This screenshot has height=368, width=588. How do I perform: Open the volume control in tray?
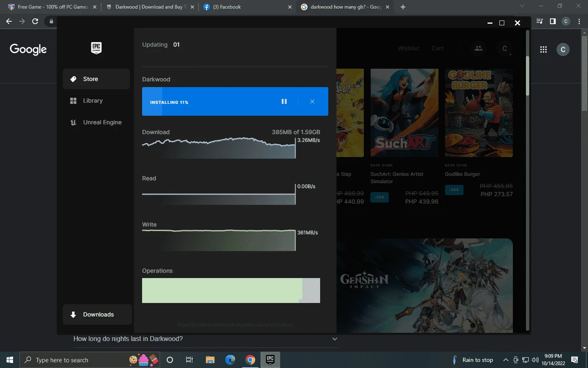coord(536,360)
